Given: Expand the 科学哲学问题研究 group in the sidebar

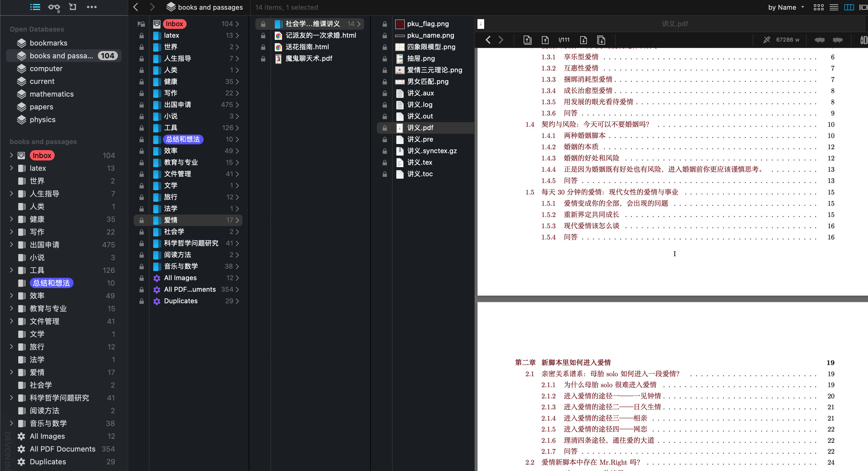Looking at the screenshot, I should coord(12,397).
